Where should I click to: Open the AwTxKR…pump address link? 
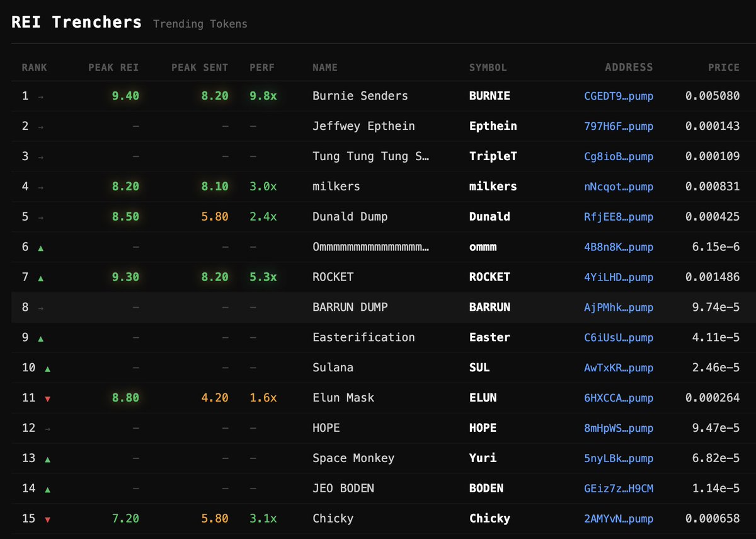coord(619,369)
